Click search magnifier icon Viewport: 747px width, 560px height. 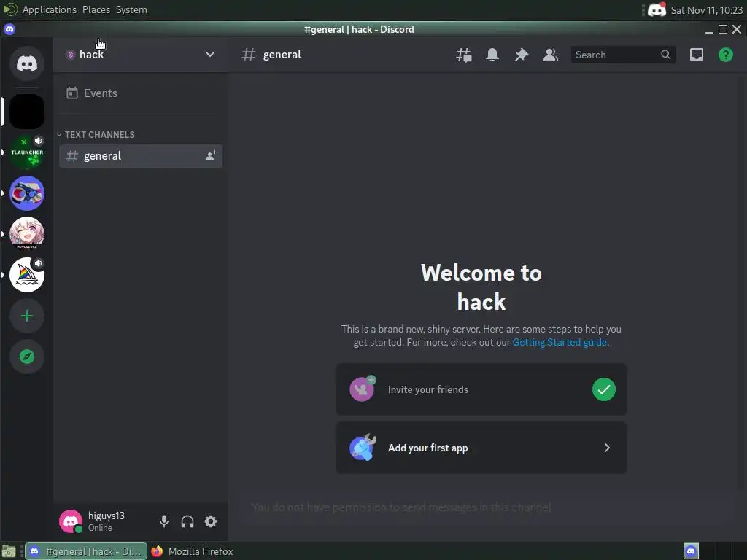(x=665, y=55)
